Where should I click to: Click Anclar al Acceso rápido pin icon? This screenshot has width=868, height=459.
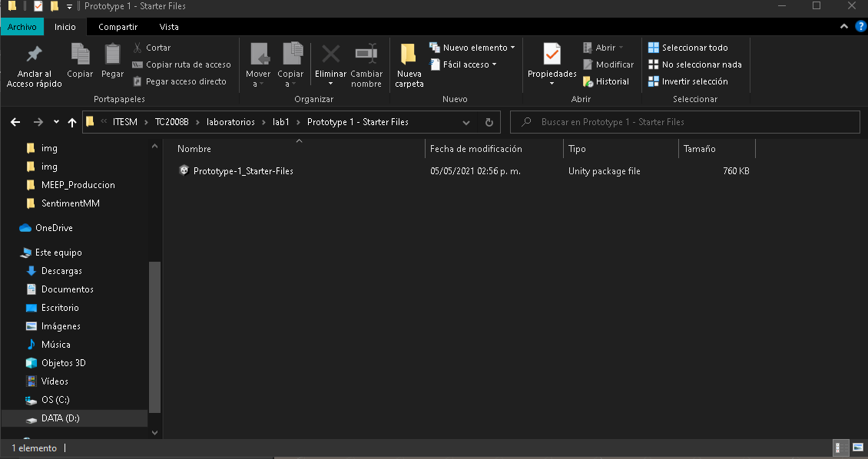point(34,54)
